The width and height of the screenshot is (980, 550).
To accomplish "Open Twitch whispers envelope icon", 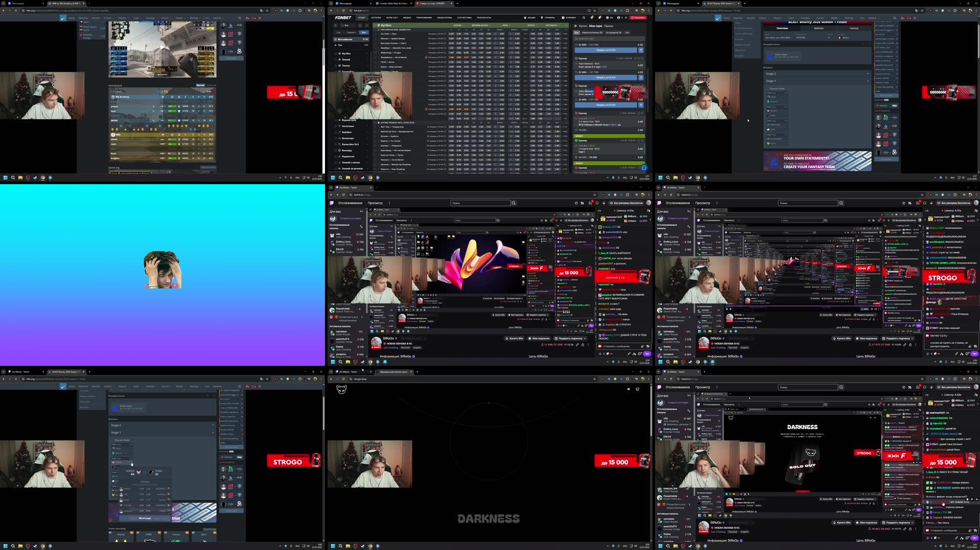I will [x=597, y=203].
